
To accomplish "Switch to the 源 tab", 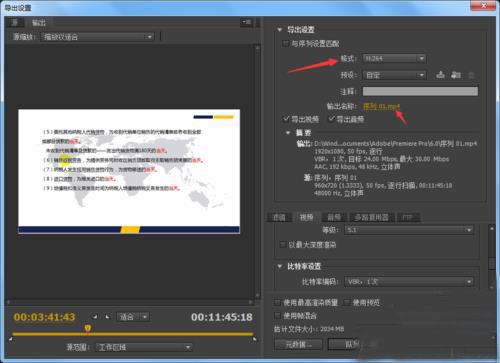I will tap(15, 22).
